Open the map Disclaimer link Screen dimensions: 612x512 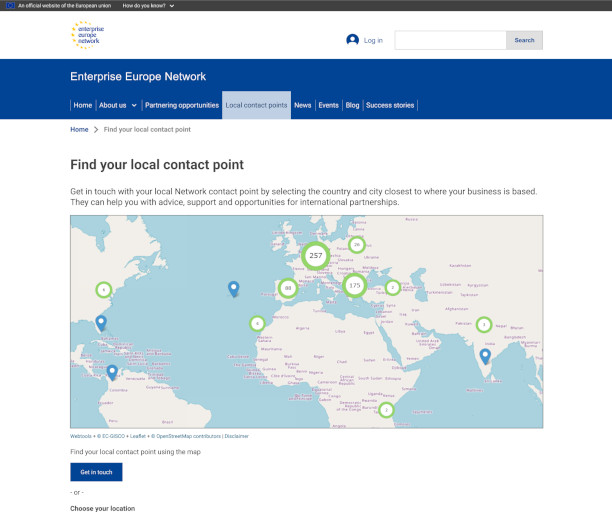click(237, 436)
